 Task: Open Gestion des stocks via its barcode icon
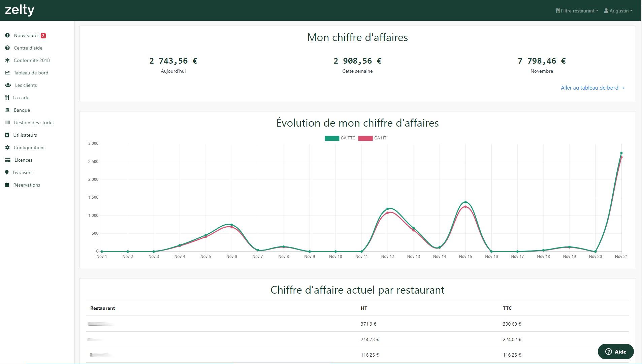[7, 123]
